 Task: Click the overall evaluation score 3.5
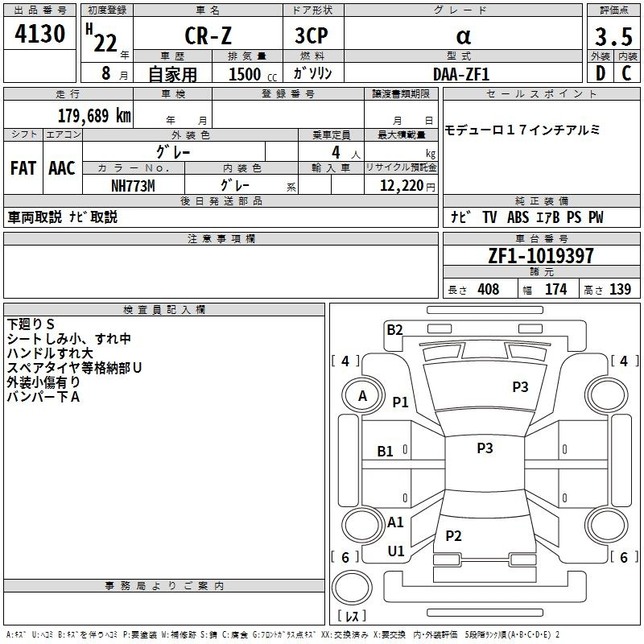click(613, 36)
